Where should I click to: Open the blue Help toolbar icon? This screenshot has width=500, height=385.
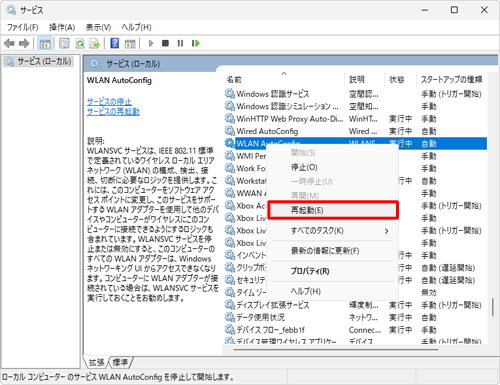(114, 43)
